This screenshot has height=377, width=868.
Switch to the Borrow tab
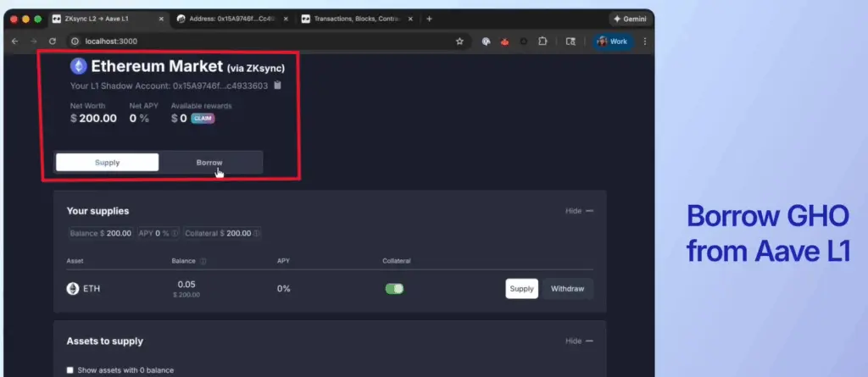coord(209,163)
